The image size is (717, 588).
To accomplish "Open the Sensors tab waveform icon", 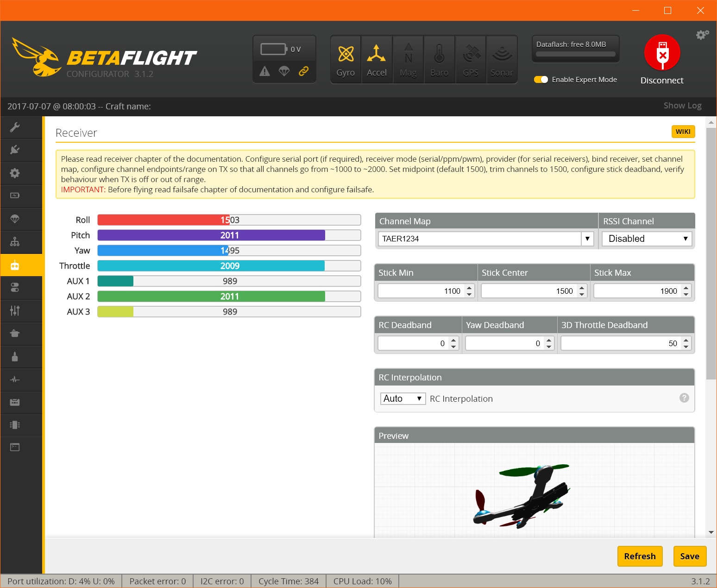I will pyautogui.click(x=15, y=379).
